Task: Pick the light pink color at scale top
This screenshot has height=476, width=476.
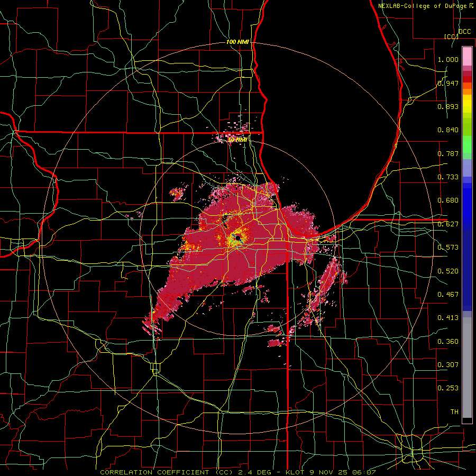Action: coord(467,57)
